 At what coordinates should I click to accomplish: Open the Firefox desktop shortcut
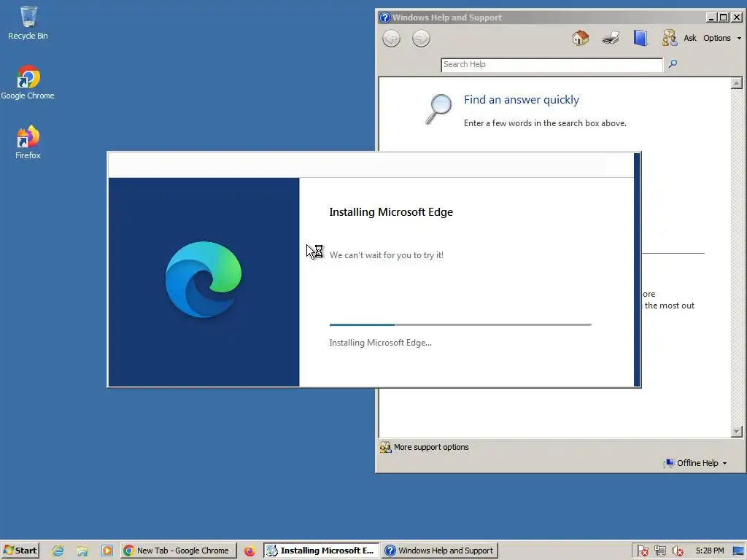(x=28, y=142)
